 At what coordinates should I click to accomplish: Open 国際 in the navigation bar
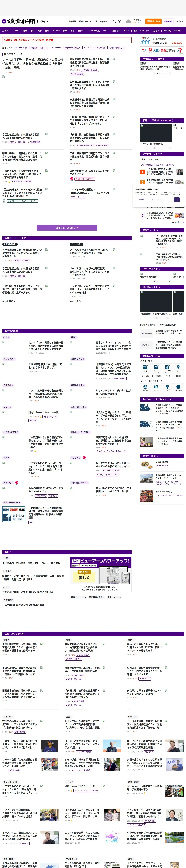coord(65,31)
